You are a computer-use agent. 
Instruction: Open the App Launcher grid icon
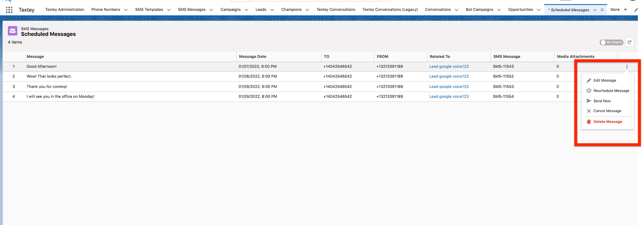point(9,10)
